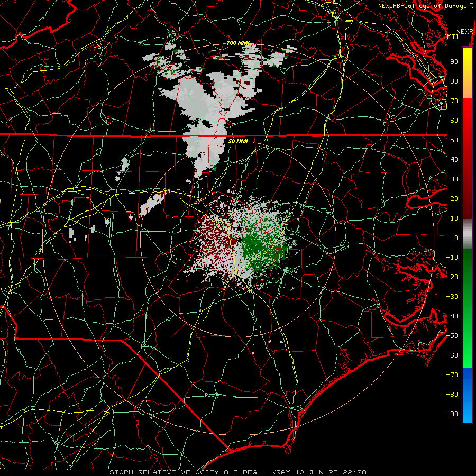Screen dimensions: 476x476
Task: Click the "-90" scale value
Action: (452, 414)
